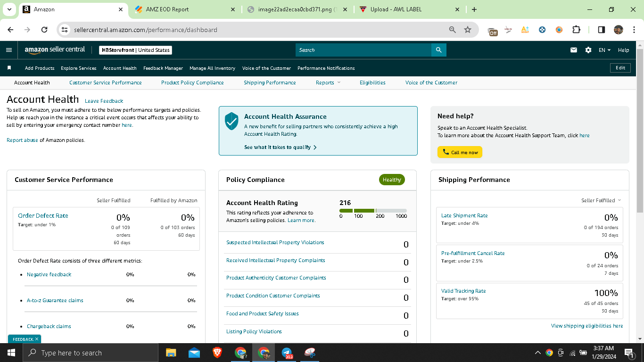Viewport: 644px width, 362px height.
Task: Click the Help link in header
Action: coord(623,50)
